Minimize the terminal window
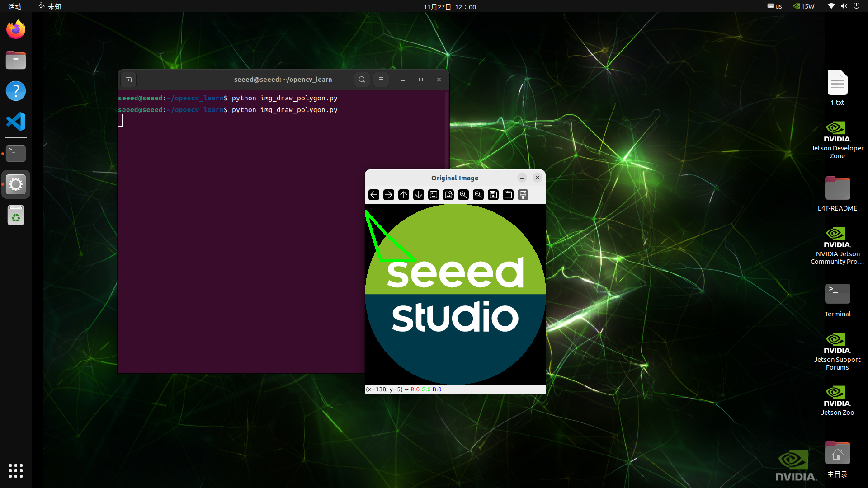The image size is (868, 488). pos(403,80)
